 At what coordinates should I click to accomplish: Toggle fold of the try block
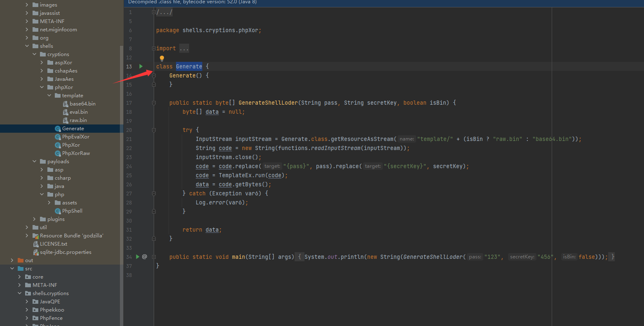tap(154, 130)
